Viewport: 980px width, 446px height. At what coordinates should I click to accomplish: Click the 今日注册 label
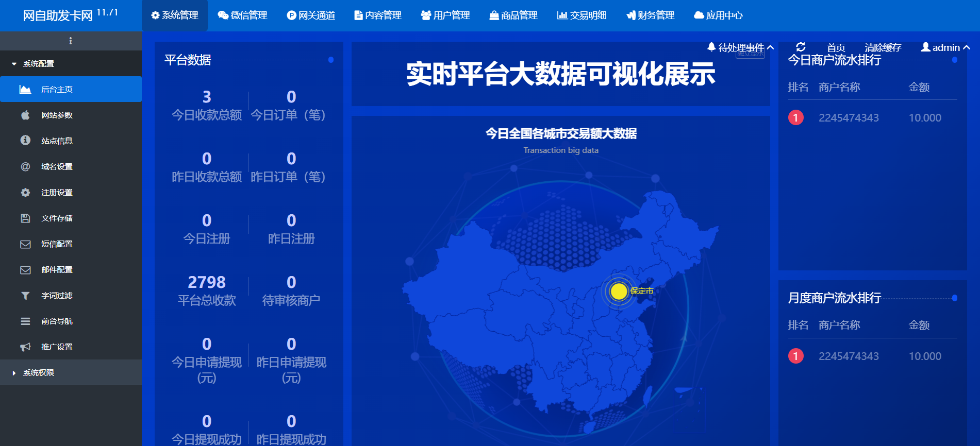click(x=207, y=238)
